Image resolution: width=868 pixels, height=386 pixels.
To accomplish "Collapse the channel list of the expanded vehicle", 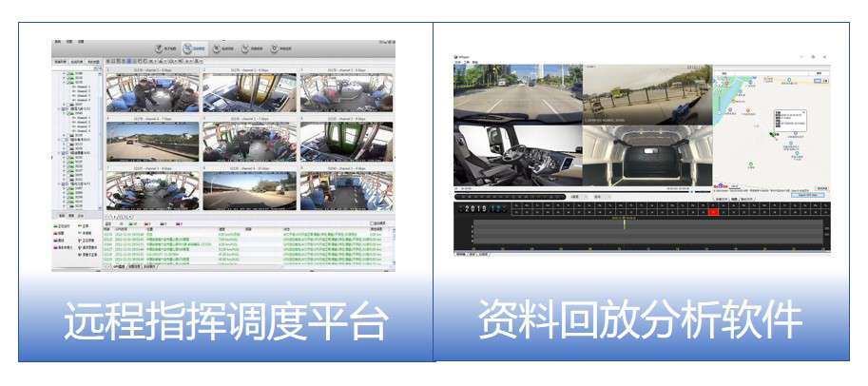I will (x=65, y=81).
